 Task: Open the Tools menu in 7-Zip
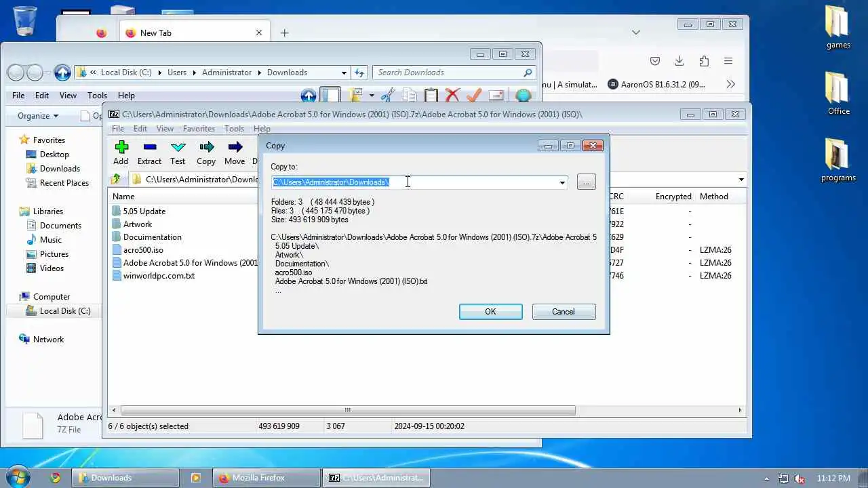coord(234,129)
